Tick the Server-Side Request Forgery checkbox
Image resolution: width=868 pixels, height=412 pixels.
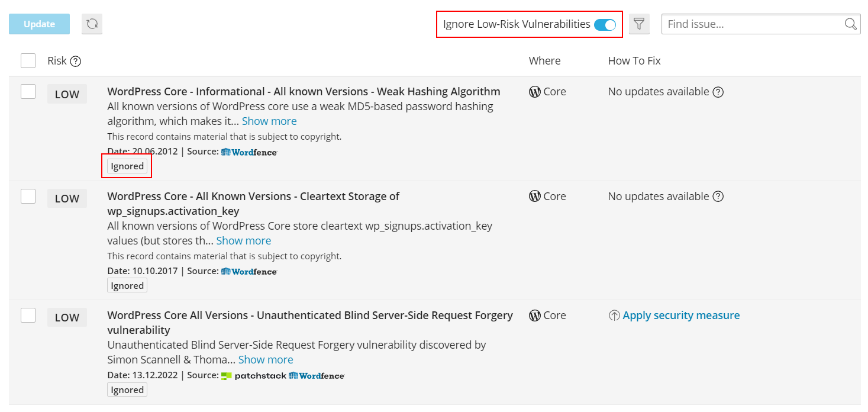tap(28, 316)
